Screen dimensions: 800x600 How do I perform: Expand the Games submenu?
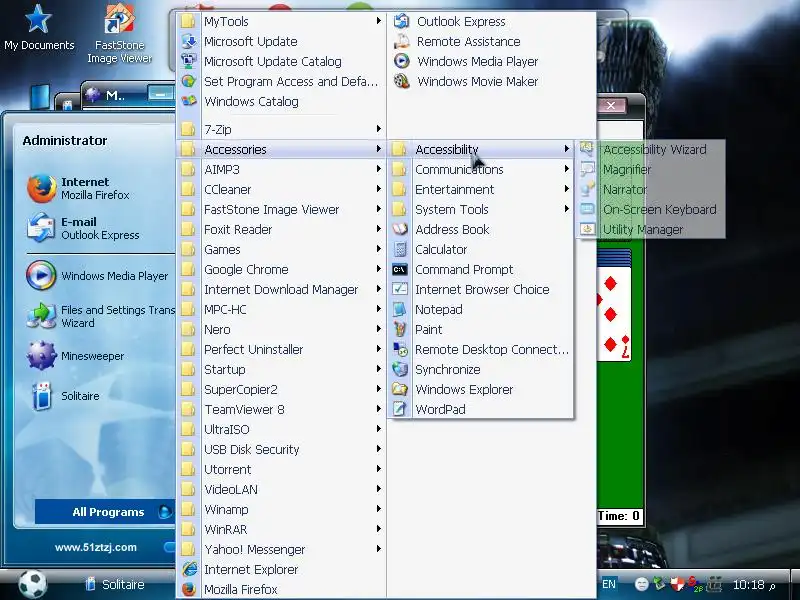tap(281, 249)
